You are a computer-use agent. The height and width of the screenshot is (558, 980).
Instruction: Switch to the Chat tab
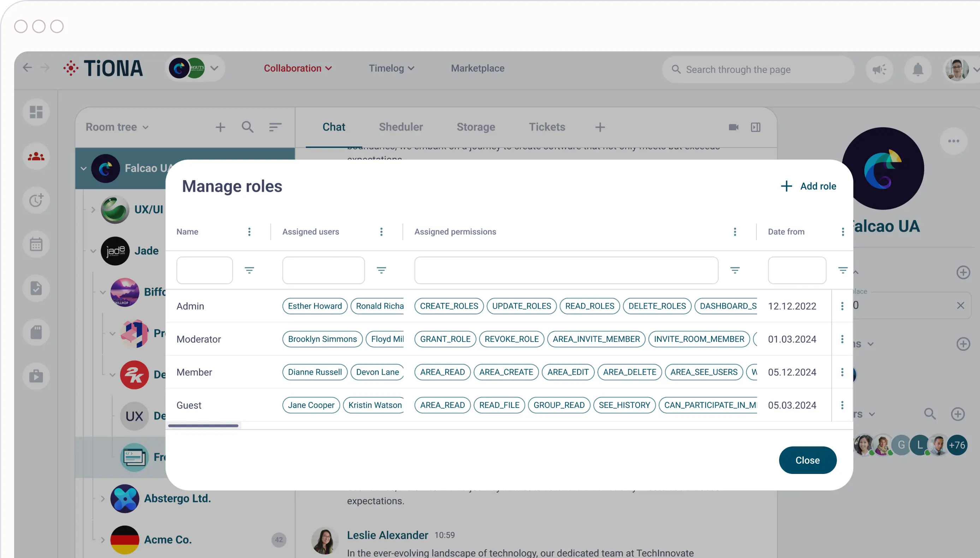(x=333, y=127)
